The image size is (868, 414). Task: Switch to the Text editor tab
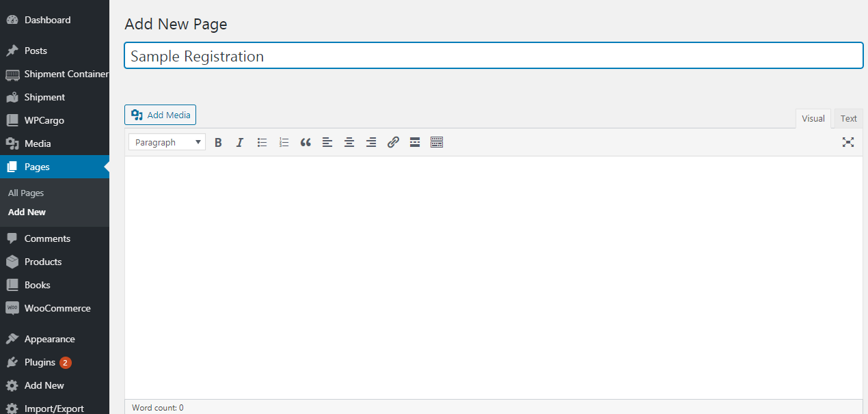848,118
